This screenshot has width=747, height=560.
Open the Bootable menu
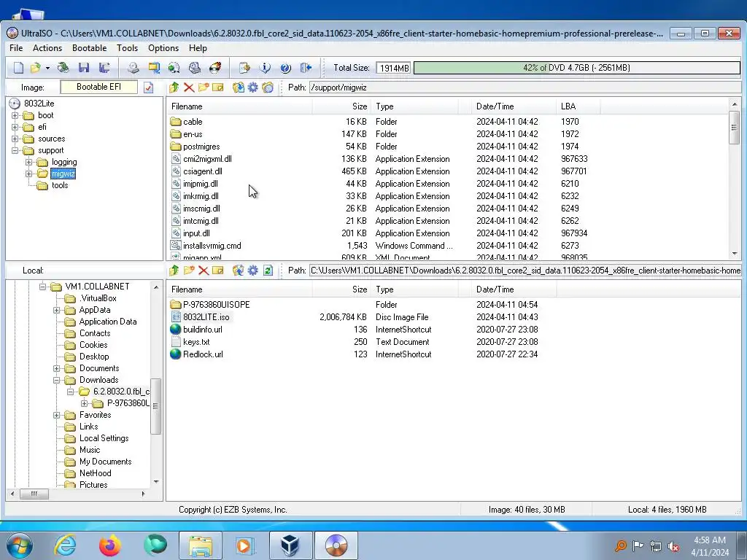coord(89,48)
